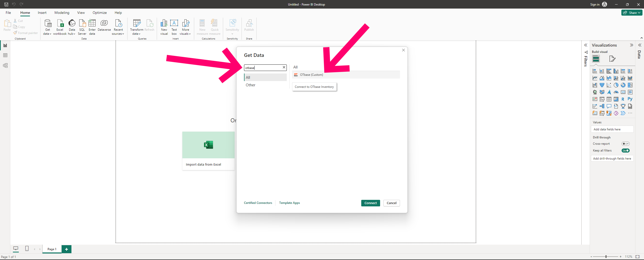Get more visuals via ellipsis icon
644x260 pixels.
(630, 113)
